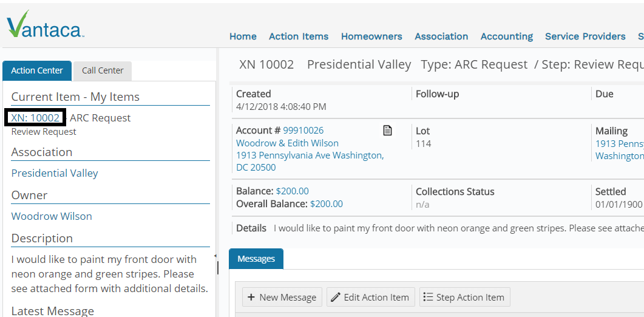Viewport: 644px width, 317px height.
Task: Collapse the left panel using the splitter arrow
Action: (215, 256)
